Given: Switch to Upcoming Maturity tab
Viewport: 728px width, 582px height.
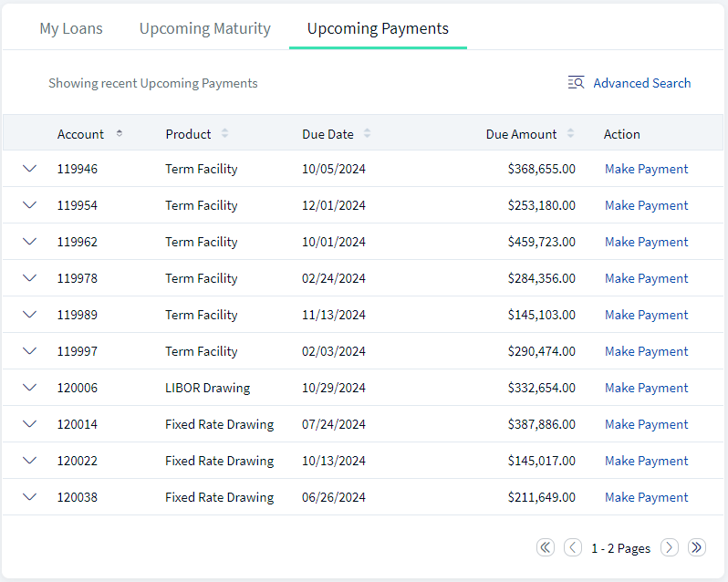Looking at the screenshot, I should [204, 29].
